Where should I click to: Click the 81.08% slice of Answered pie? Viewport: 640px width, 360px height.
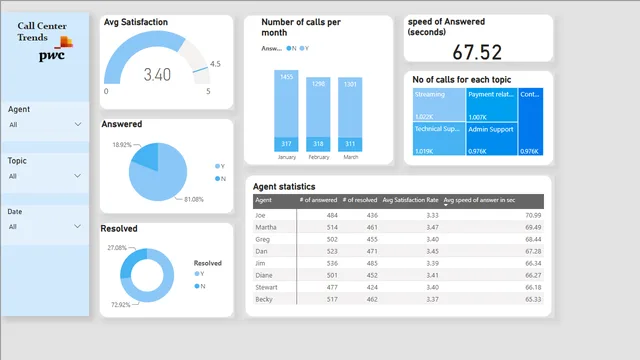(163, 180)
